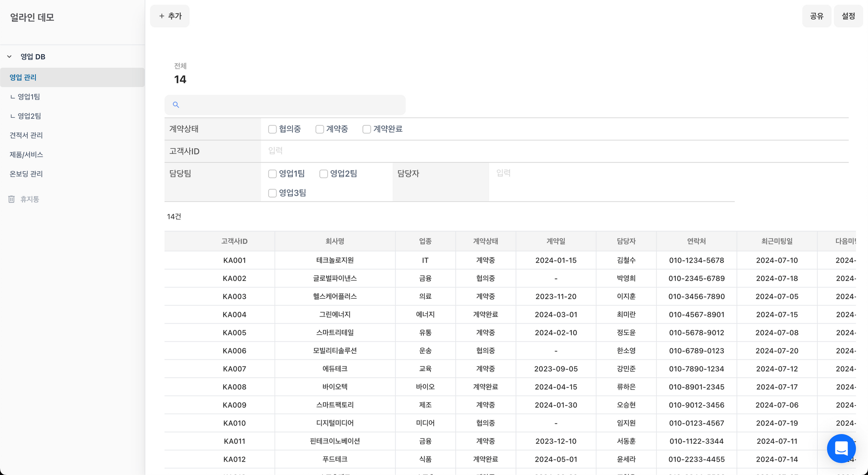This screenshot has width=868, height=475.
Task: Select the KA003 cell
Action: pyautogui.click(x=234, y=297)
